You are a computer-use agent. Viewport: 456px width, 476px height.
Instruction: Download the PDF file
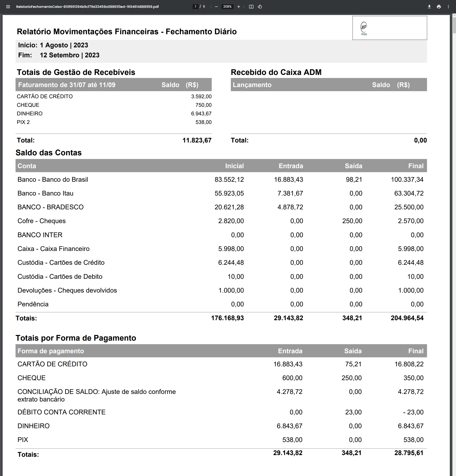click(x=429, y=7)
